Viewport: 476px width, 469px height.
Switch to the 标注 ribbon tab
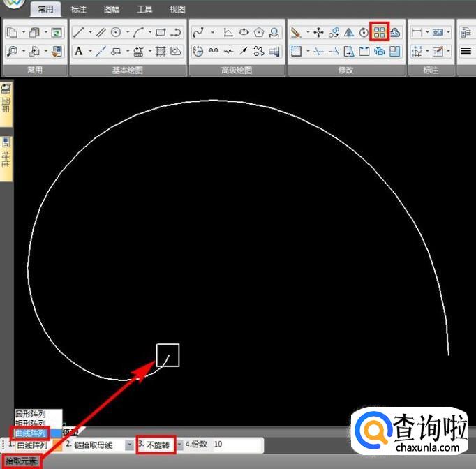click(79, 10)
